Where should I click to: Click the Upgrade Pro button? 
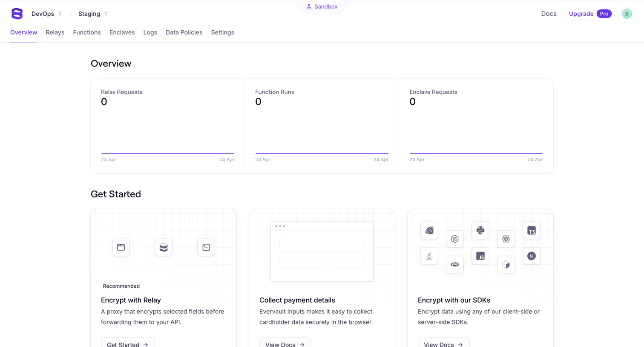pyautogui.click(x=589, y=14)
